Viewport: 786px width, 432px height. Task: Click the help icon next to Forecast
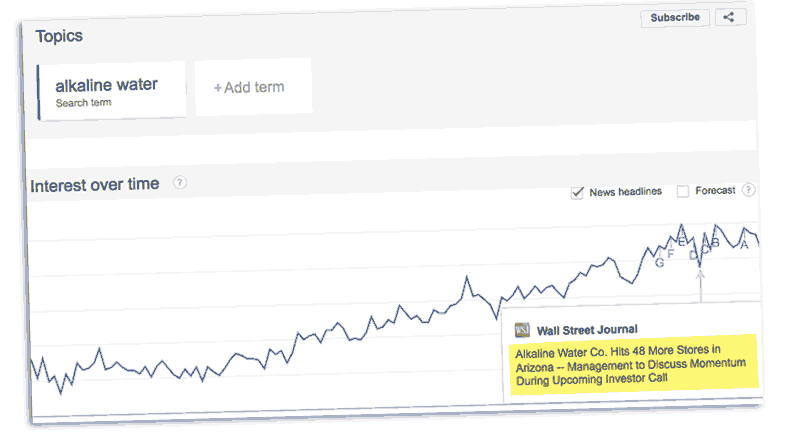(x=748, y=190)
